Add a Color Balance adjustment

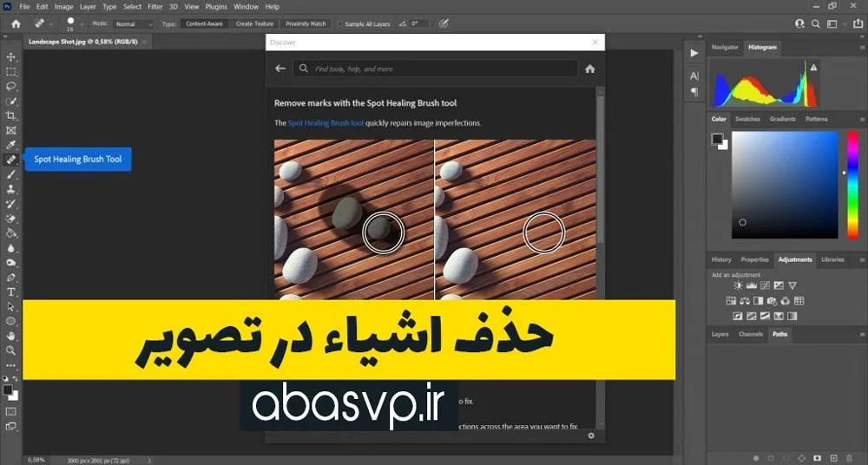[x=745, y=301]
